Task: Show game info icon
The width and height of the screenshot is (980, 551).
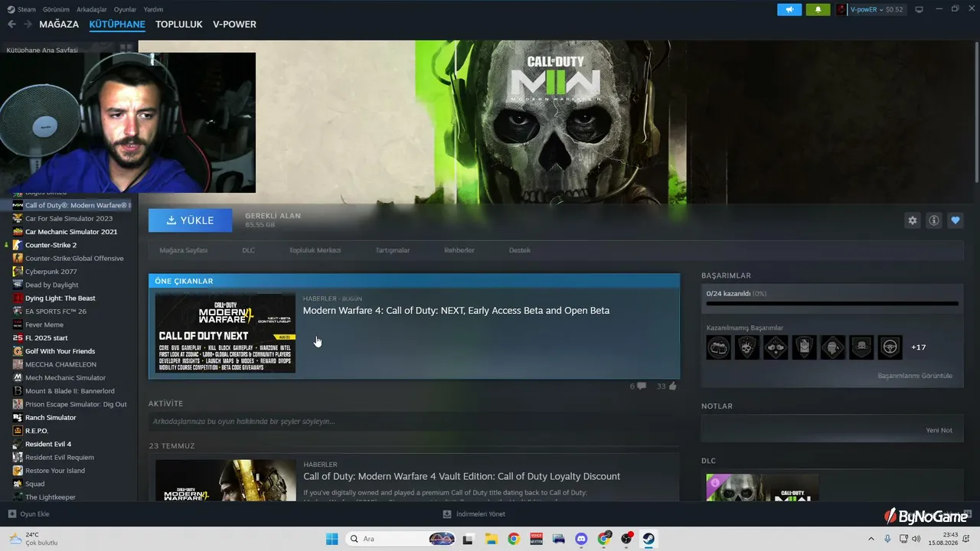Action: (x=934, y=220)
